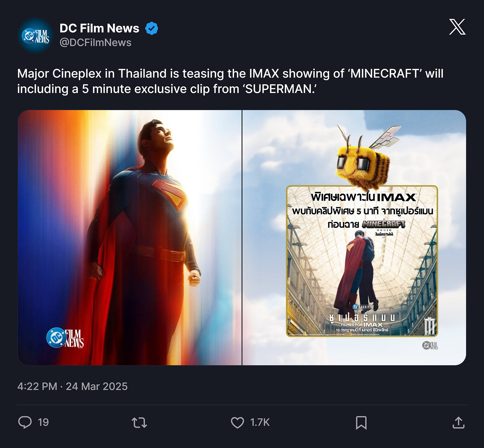Share the tweet using the upload arrow icon
This screenshot has width=484, height=448.
(x=458, y=422)
